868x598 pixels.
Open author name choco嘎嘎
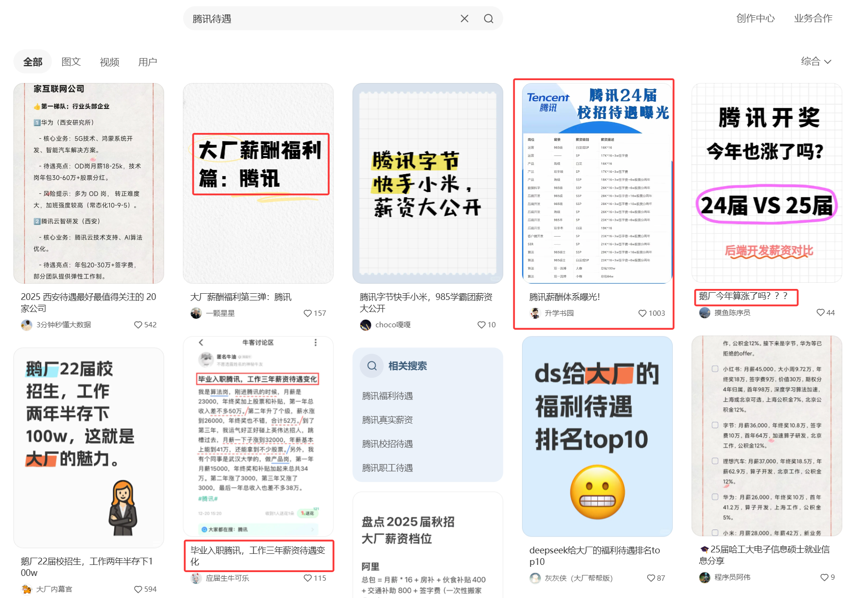coord(393,325)
